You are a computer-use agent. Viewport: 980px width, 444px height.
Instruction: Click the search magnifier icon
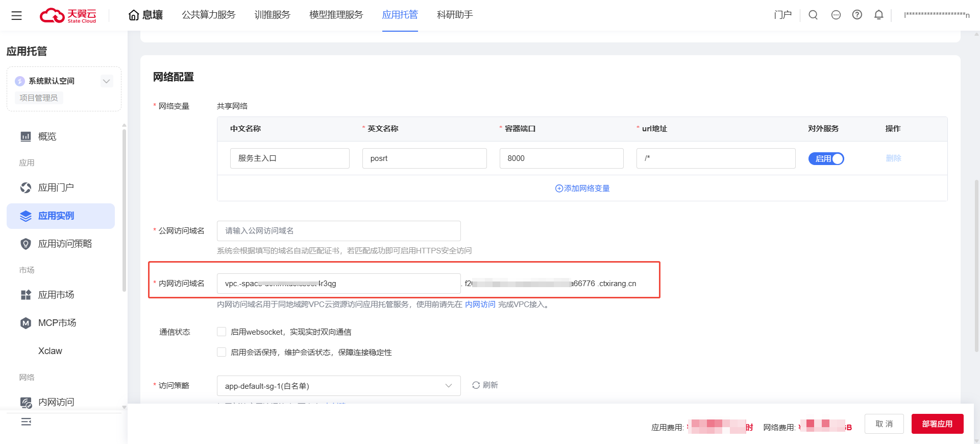pos(813,15)
